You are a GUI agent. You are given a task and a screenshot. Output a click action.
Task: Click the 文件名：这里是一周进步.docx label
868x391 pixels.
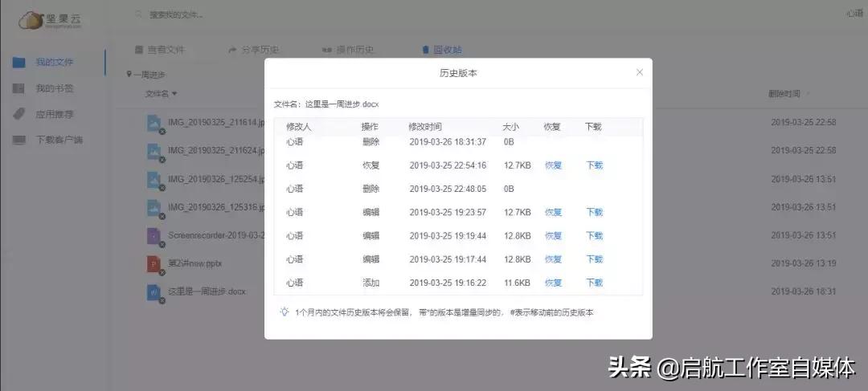(326, 104)
